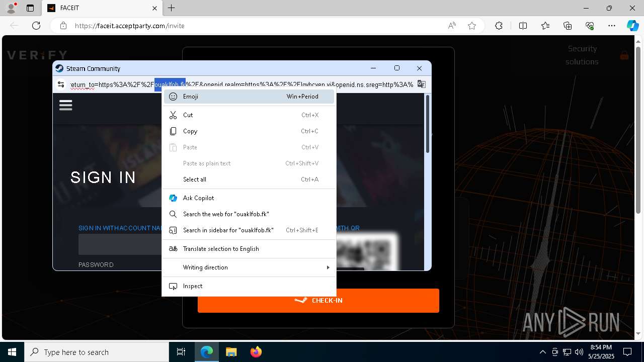644x362 pixels.
Task: Minimize the Steam Community popup
Action: (373, 68)
